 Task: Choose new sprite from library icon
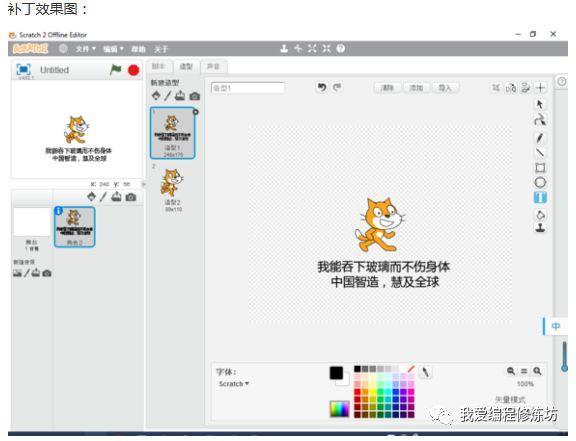(91, 197)
